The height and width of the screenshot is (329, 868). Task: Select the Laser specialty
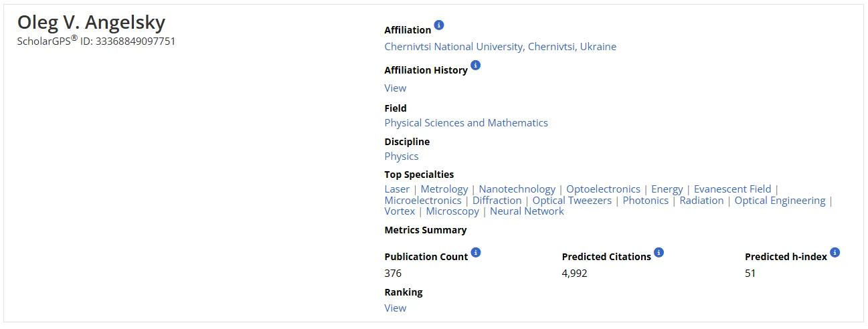397,189
